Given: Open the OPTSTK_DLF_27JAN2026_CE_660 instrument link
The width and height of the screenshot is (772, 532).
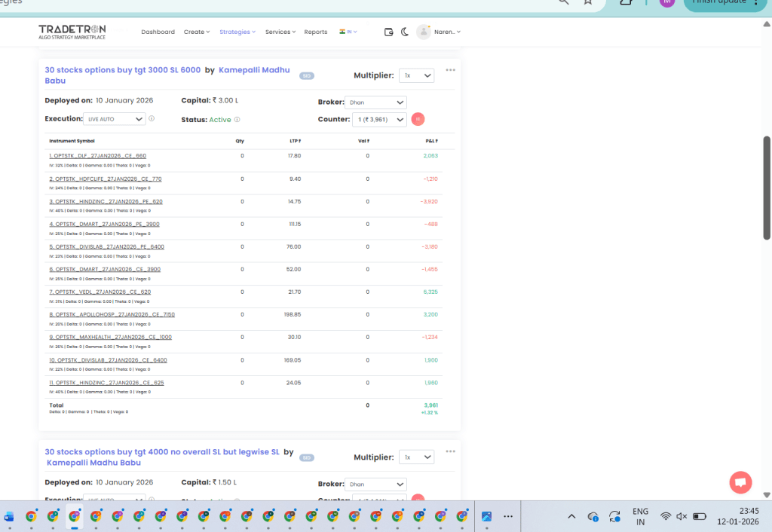Looking at the screenshot, I should 98,156.
